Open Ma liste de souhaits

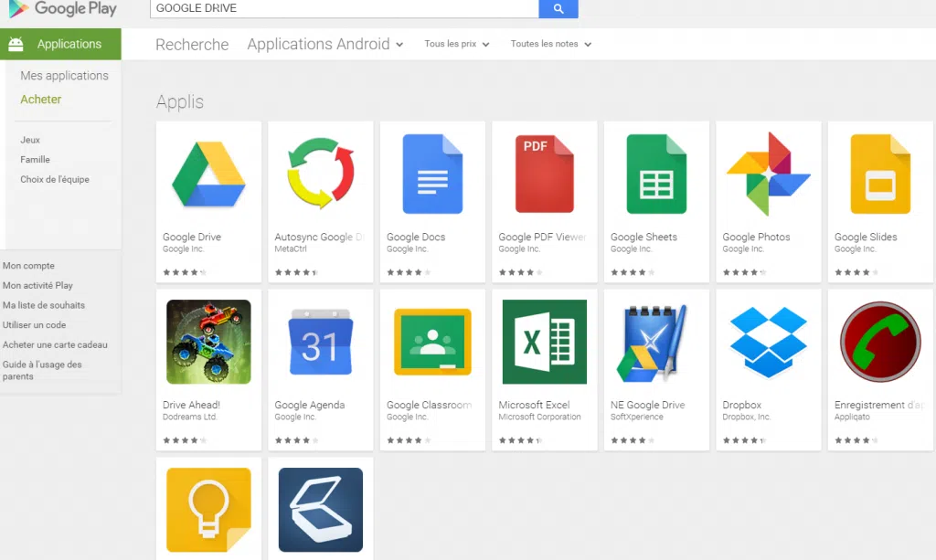[x=44, y=305]
